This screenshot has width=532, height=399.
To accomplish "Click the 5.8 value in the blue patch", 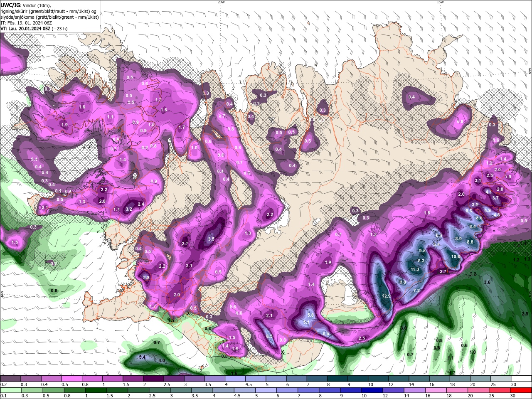I will tap(310, 315).
